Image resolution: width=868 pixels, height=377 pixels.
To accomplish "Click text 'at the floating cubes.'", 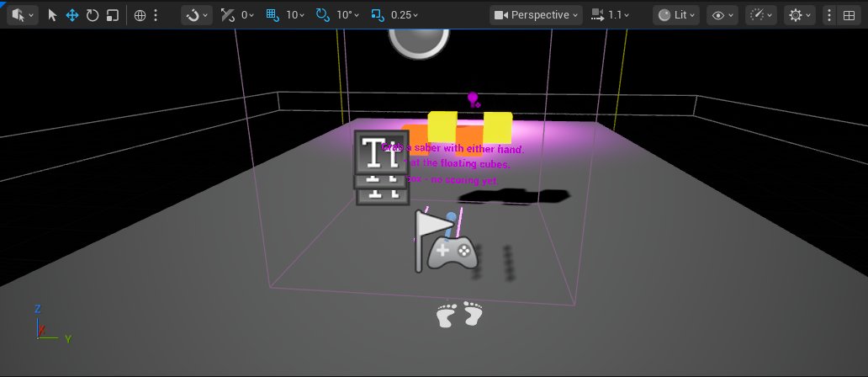I will click(x=459, y=163).
